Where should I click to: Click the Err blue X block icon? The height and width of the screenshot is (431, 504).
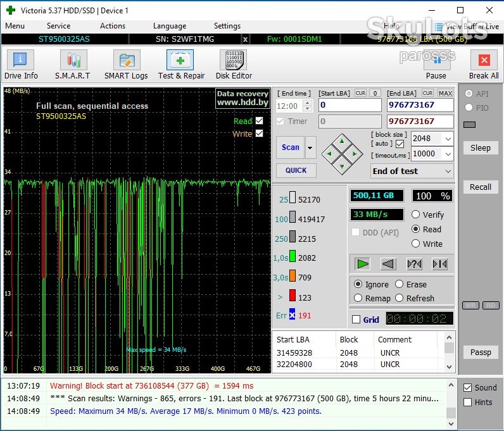point(292,315)
